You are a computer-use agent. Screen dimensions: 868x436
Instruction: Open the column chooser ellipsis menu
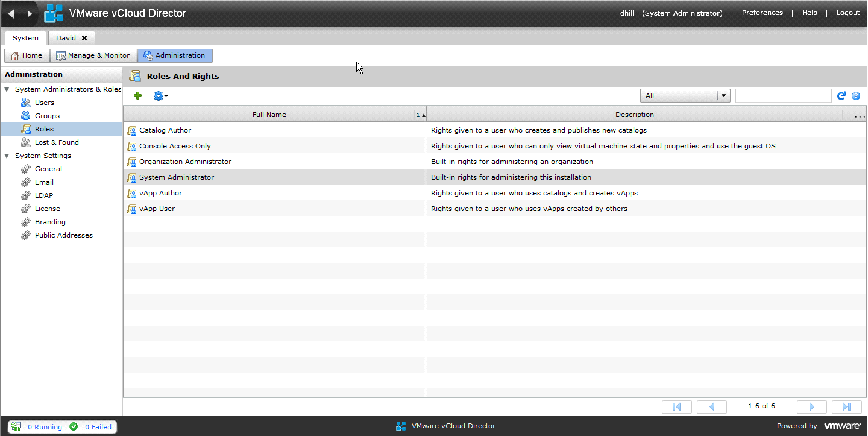pos(860,115)
